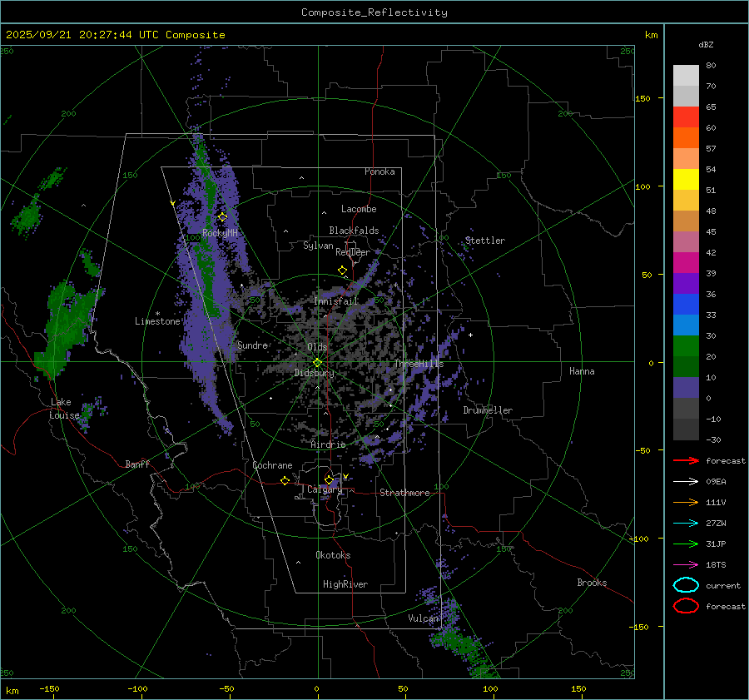Select the red forecast ellipse icon
This screenshot has height=700, width=749.
[686, 606]
